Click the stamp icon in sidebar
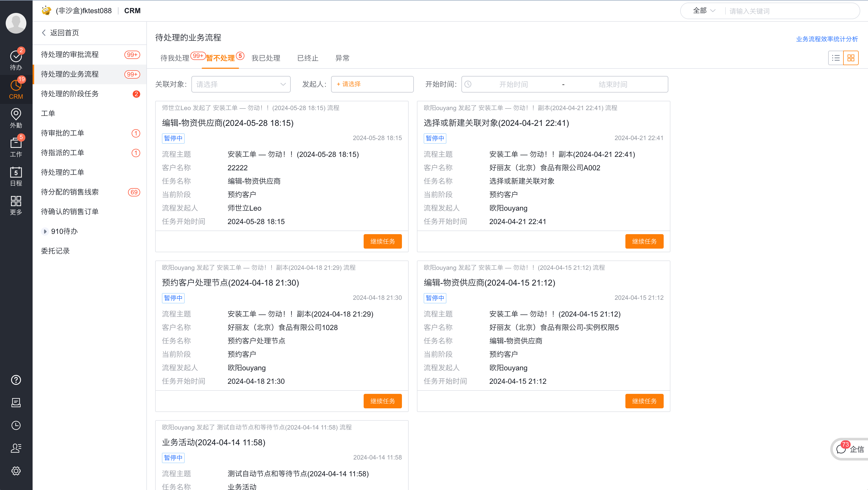The image size is (868, 490). [x=16, y=402]
